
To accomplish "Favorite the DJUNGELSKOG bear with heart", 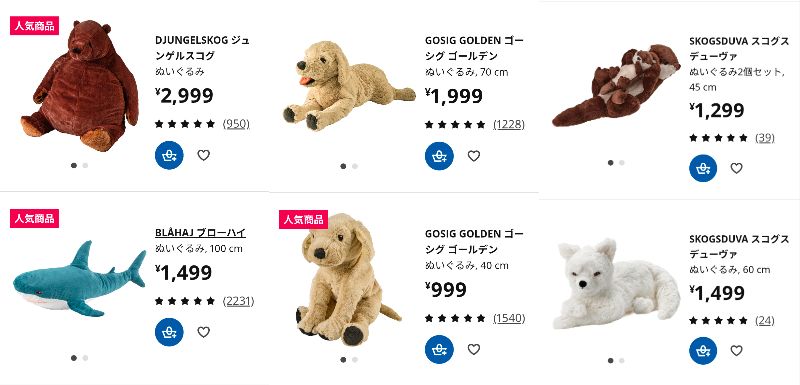I will coord(204,155).
